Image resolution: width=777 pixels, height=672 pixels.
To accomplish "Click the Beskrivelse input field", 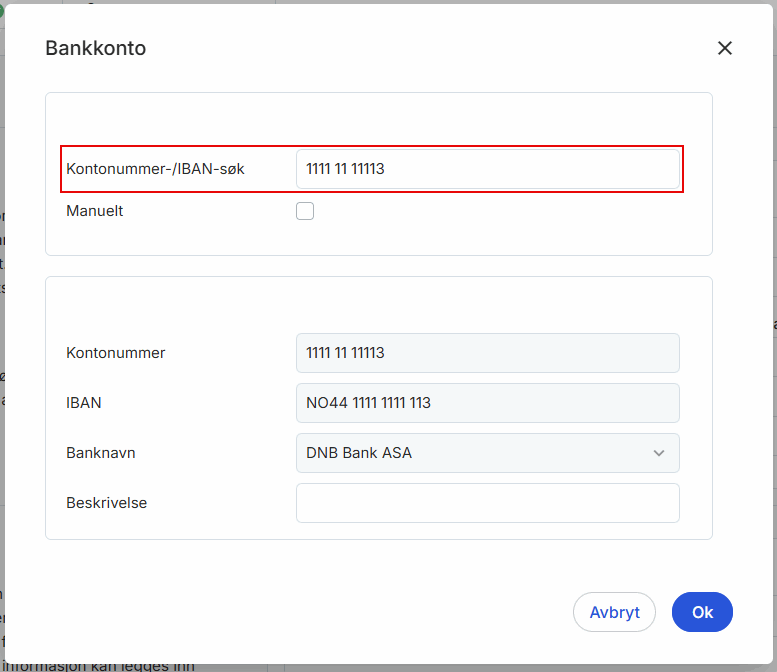I will [488, 503].
